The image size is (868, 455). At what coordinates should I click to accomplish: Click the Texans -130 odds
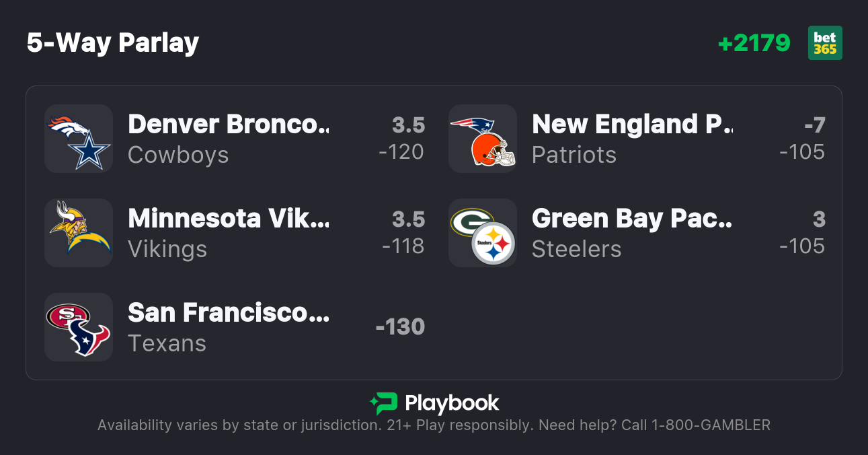click(x=400, y=327)
